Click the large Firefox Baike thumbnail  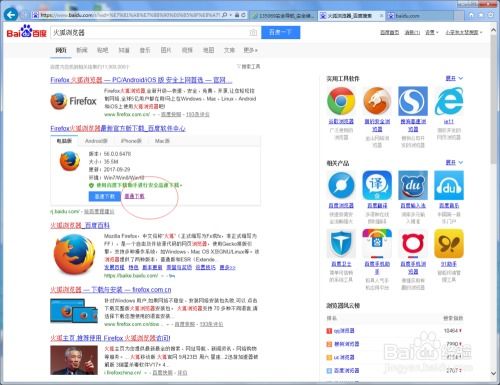74,254
